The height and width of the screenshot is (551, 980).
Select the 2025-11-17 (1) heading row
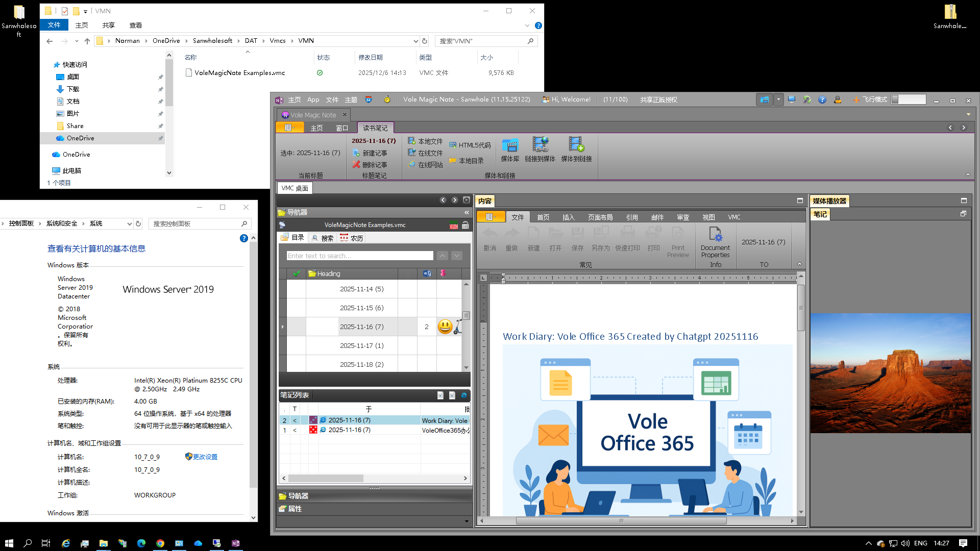[x=361, y=345]
